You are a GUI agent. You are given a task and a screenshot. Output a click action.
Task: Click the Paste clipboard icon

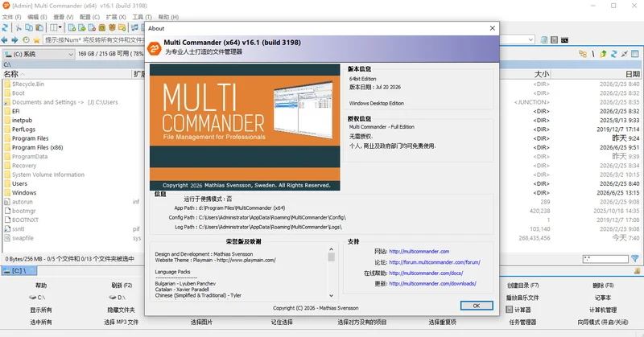39,28
